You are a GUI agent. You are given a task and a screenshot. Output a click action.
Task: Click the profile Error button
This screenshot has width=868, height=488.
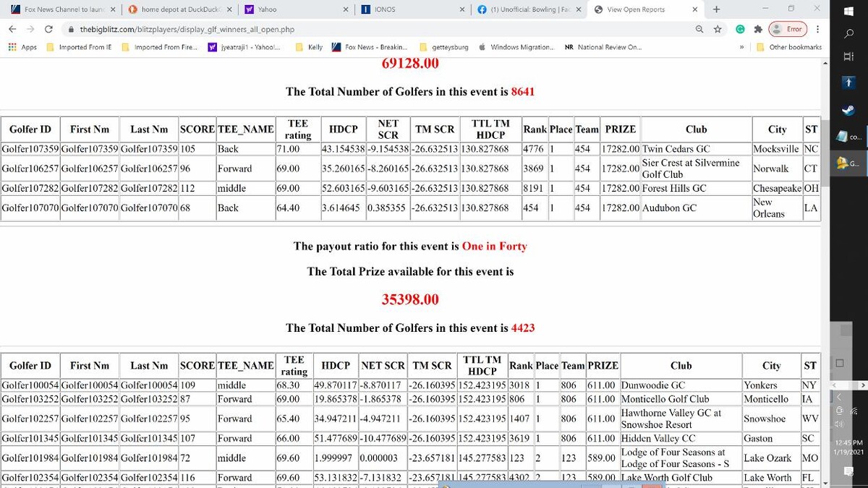click(788, 29)
